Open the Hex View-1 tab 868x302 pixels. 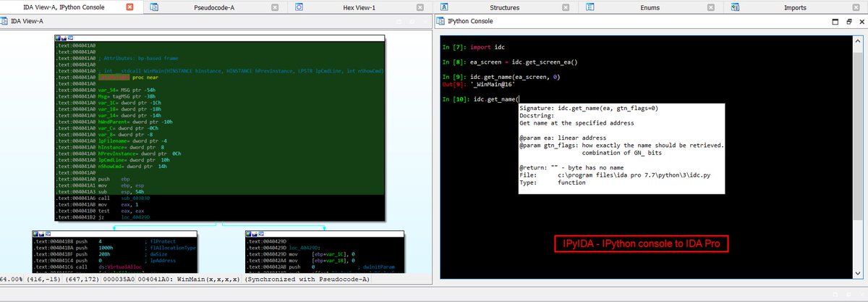pos(359,7)
